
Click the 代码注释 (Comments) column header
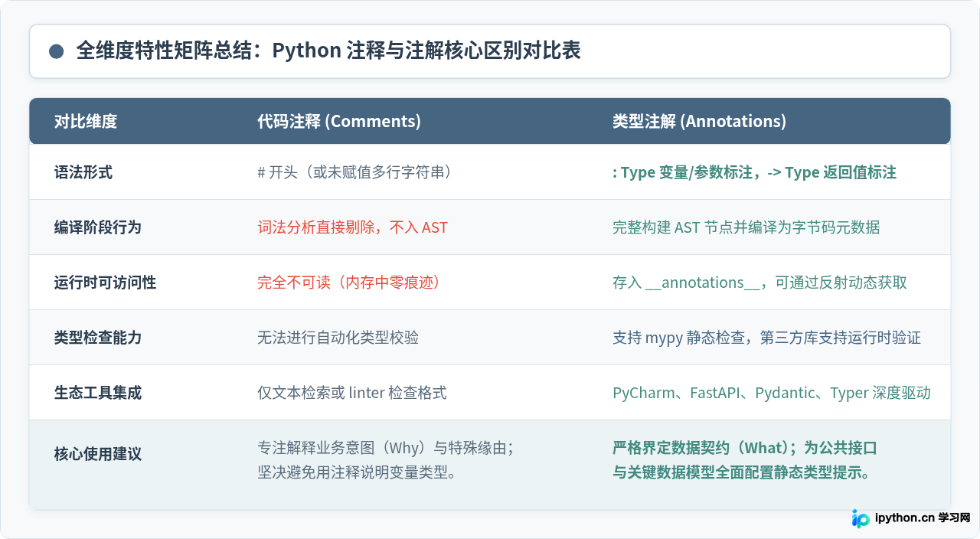[339, 121]
